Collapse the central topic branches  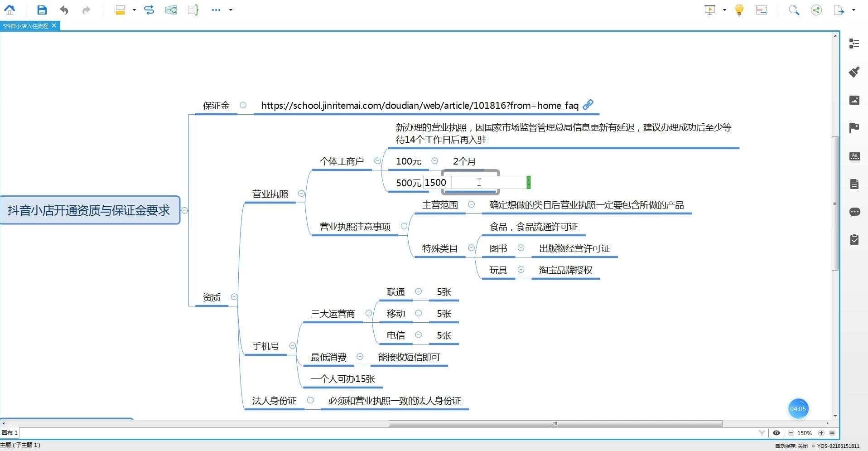pos(184,210)
